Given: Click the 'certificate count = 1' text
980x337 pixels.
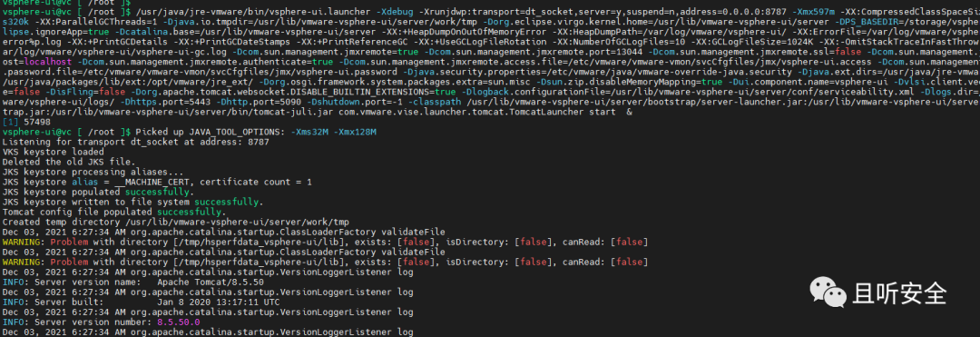Looking at the screenshot, I should click(x=256, y=182).
